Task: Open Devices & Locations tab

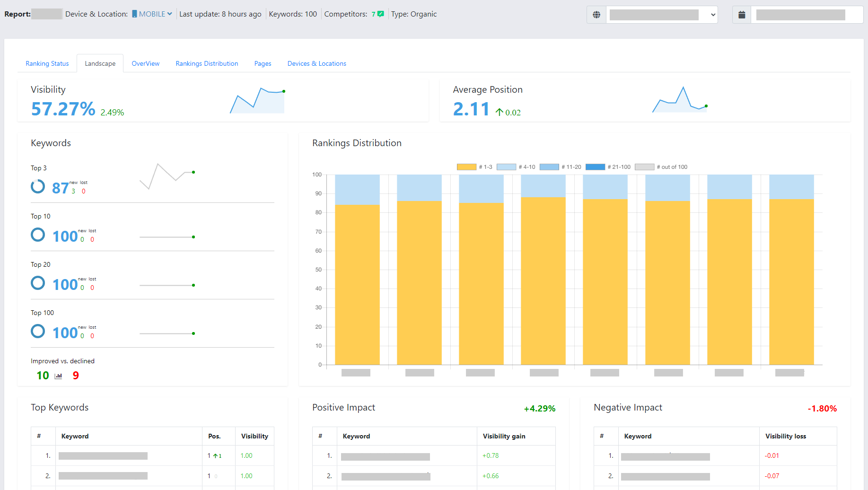Action: point(317,63)
